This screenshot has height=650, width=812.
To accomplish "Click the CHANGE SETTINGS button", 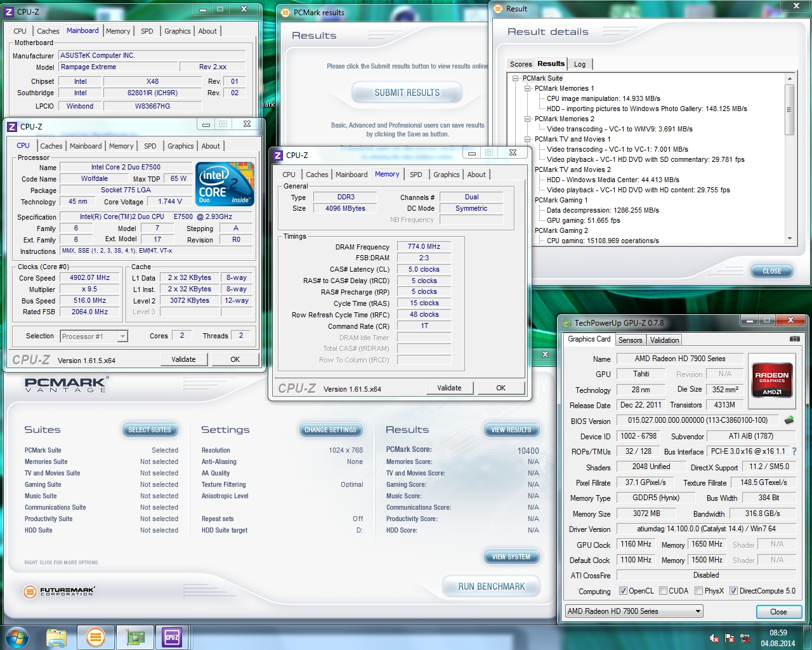I will (x=331, y=430).
